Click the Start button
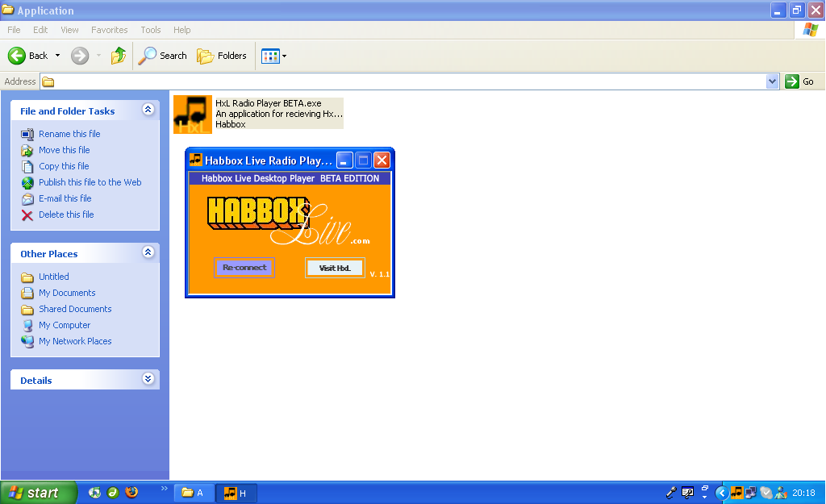The width and height of the screenshot is (826, 504). (39, 493)
